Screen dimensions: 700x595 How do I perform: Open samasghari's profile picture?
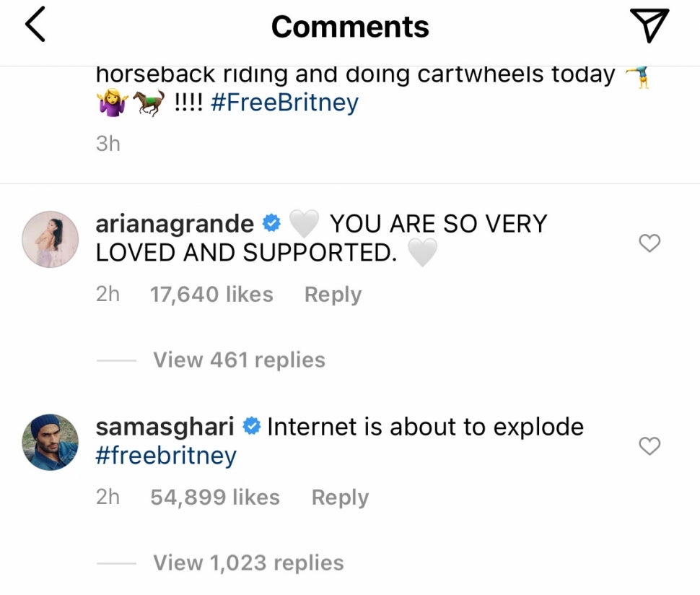click(51, 443)
